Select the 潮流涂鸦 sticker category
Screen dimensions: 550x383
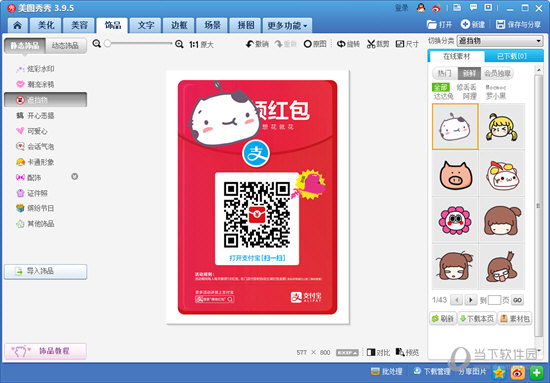click(35, 84)
